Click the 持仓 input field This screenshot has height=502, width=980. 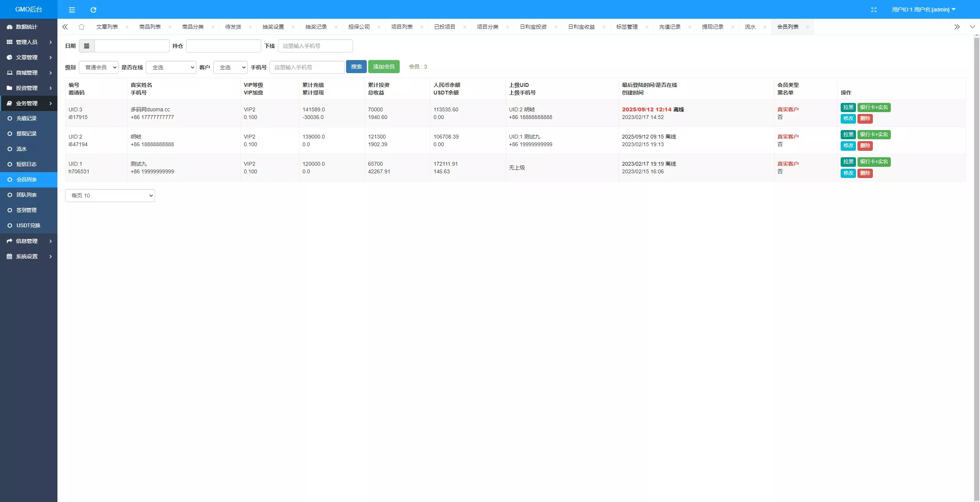click(x=224, y=46)
